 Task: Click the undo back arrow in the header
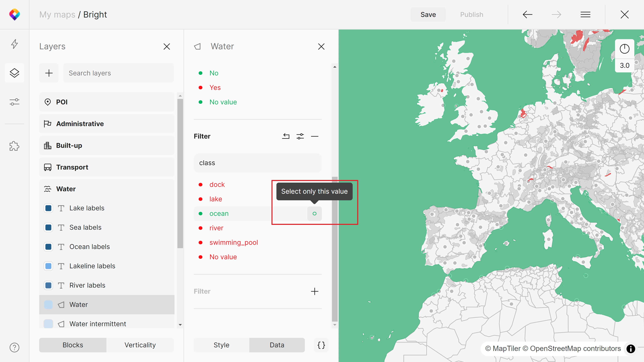pyautogui.click(x=527, y=14)
